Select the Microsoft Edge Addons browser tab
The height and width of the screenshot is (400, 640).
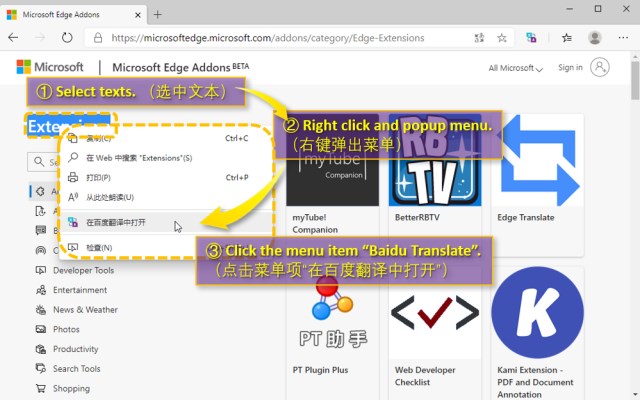pos(73,15)
